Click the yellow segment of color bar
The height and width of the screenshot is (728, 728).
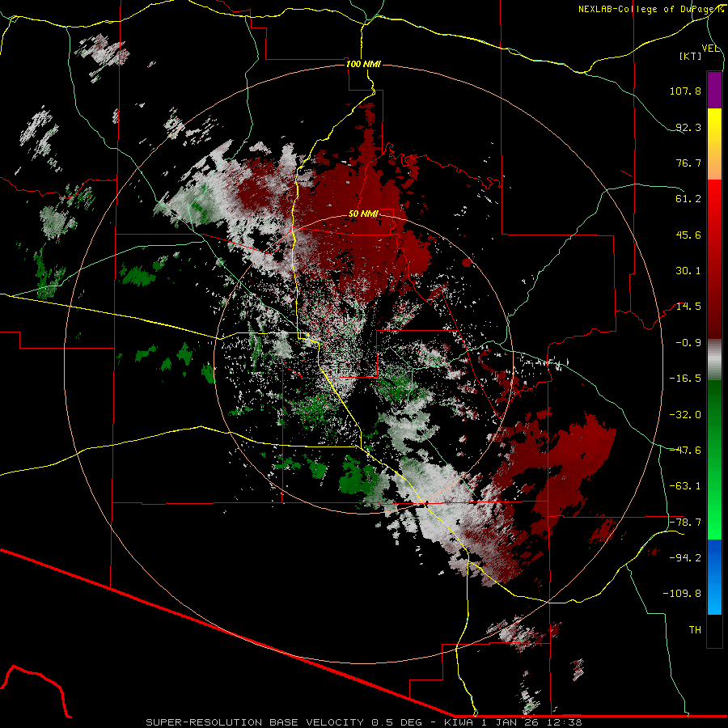point(714,126)
